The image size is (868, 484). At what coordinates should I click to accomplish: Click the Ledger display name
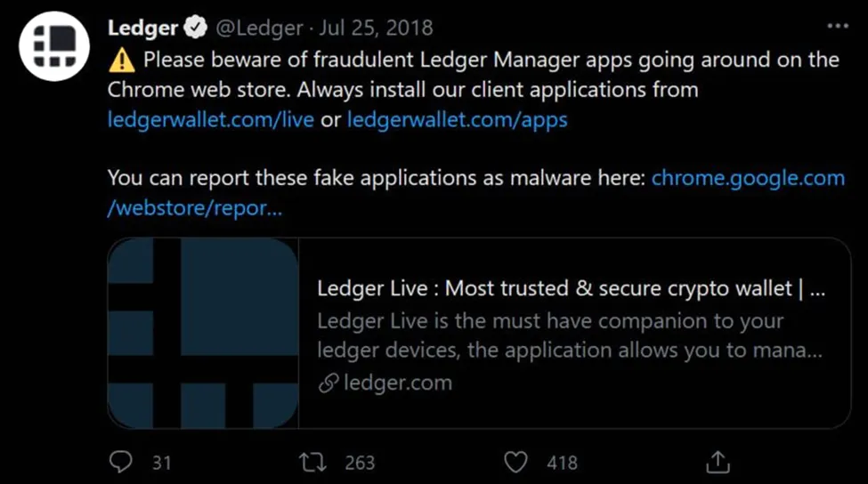click(142, 28)
